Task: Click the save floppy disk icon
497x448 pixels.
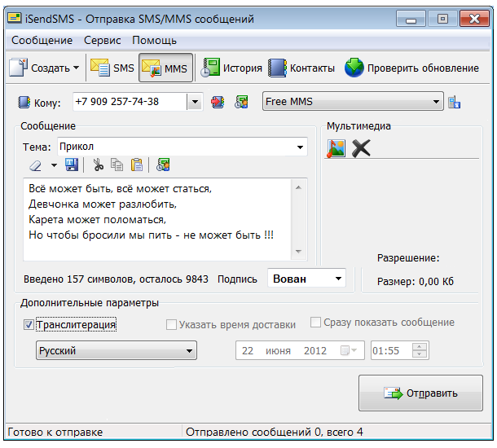Action: tap(72, 165)
